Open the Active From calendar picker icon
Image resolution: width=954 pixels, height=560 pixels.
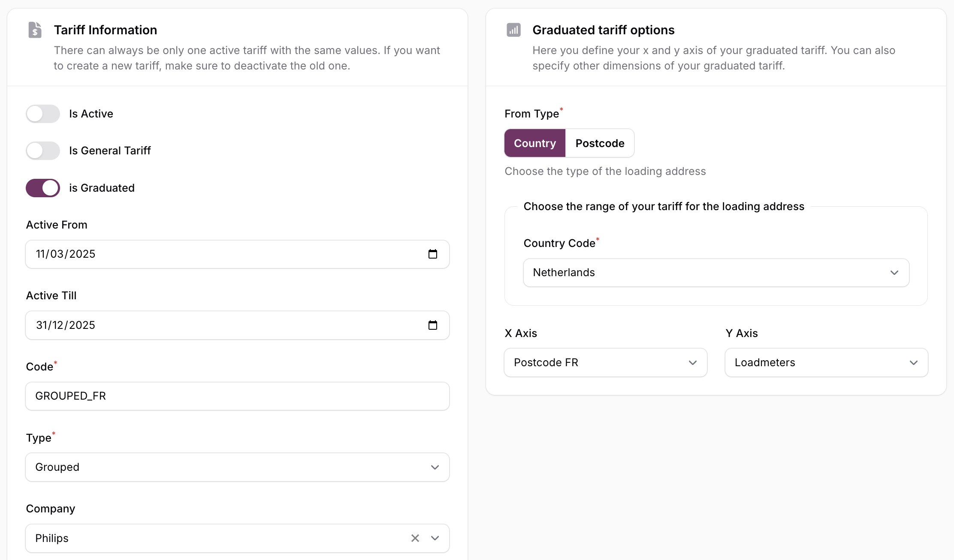pyautogui.click(x=433, y=254)
